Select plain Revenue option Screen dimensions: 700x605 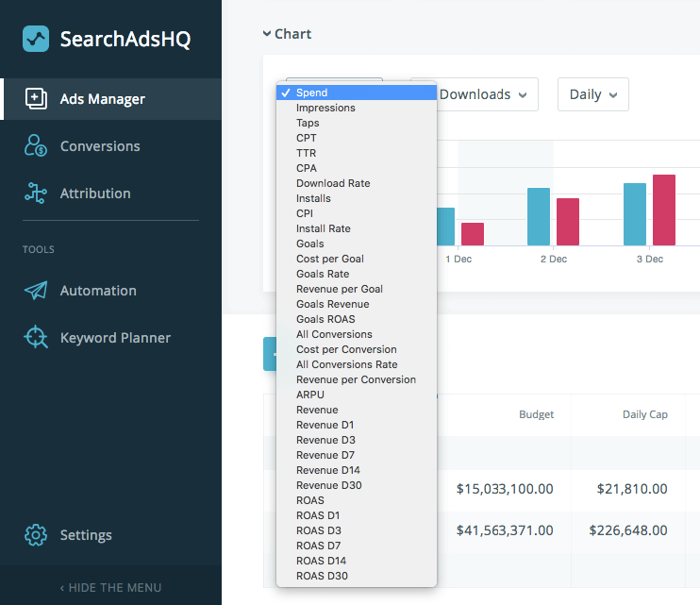click(x=357, y=410)
